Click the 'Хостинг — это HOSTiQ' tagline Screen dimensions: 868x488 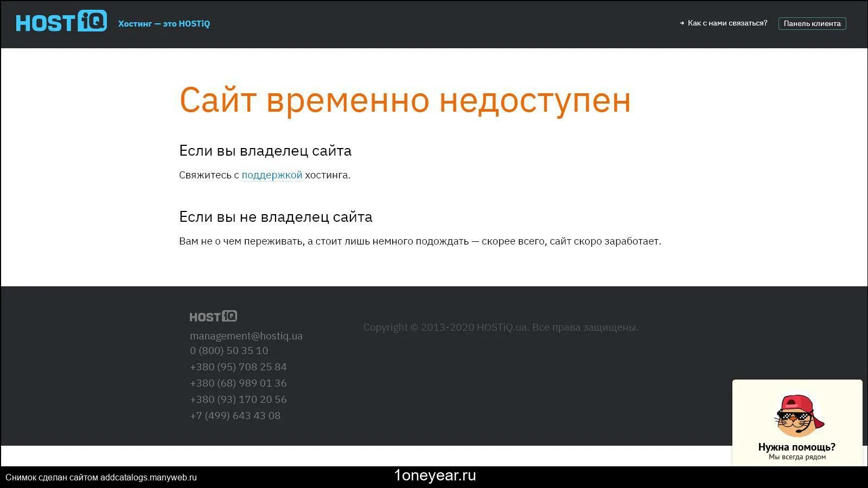(164, 24)
